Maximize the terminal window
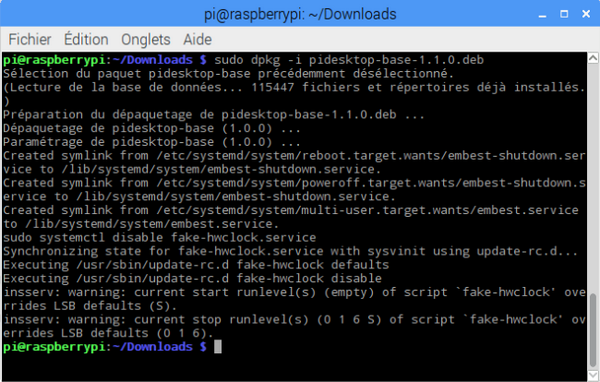 [564, 14]
